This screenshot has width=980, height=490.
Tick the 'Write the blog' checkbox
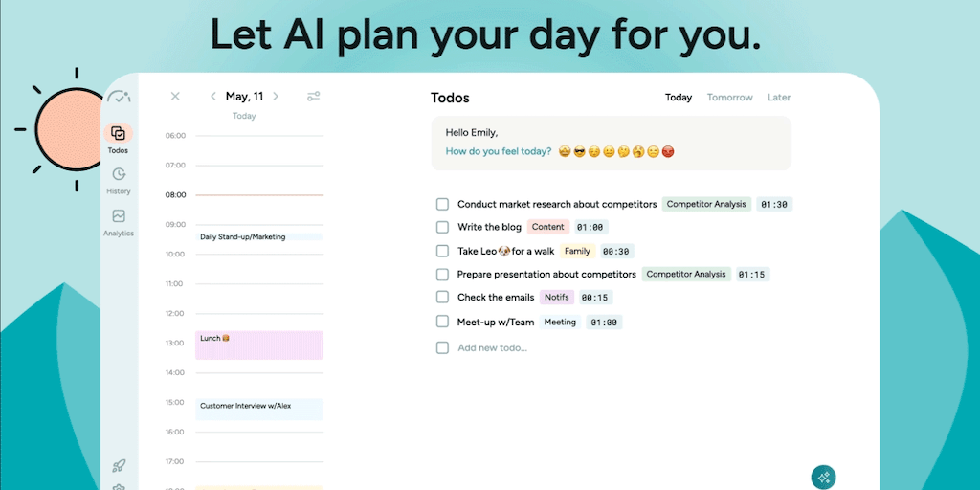pyautogui.click(x=442, y=227)
